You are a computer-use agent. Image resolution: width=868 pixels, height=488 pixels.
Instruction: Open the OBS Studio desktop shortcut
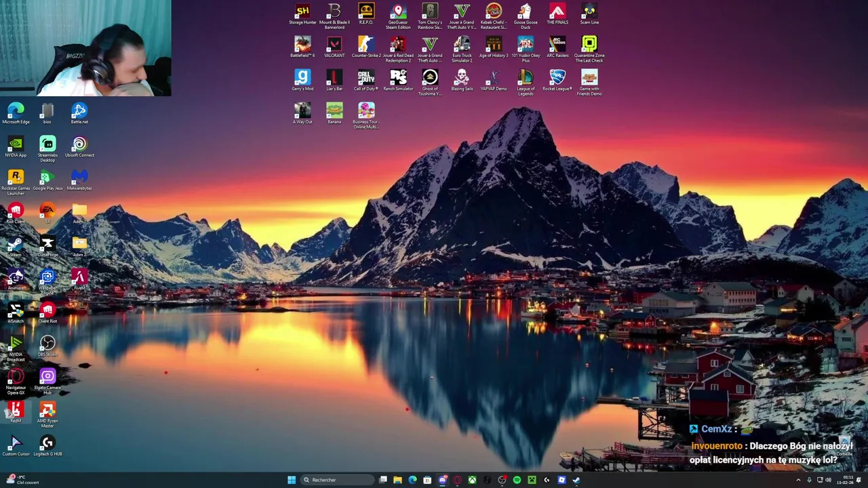47,346
